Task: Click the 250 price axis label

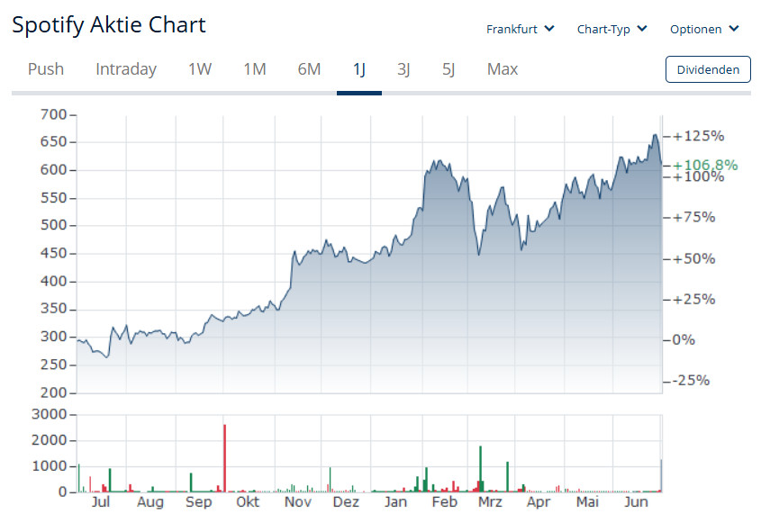Action: (53, 365)
